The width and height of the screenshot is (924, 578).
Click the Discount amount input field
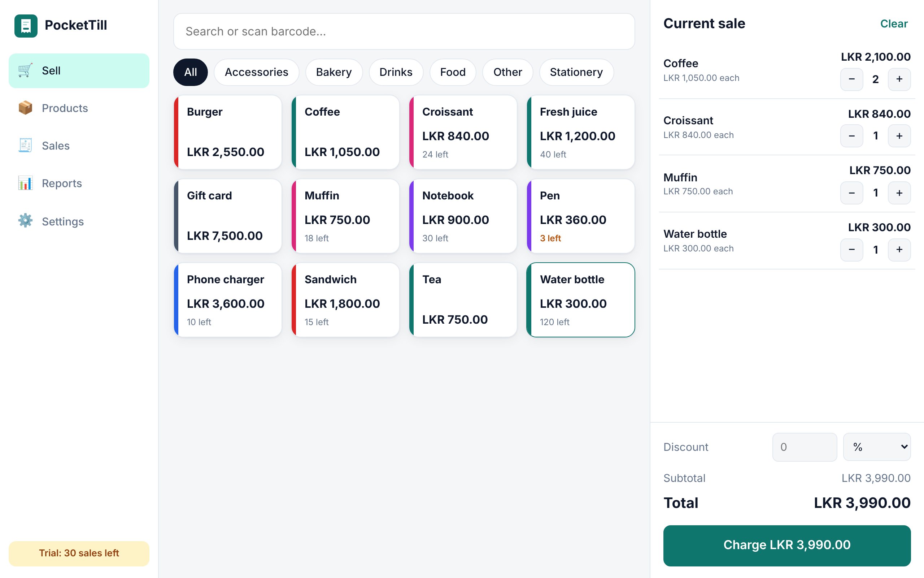pyautogui.click(x=805, y=447)
